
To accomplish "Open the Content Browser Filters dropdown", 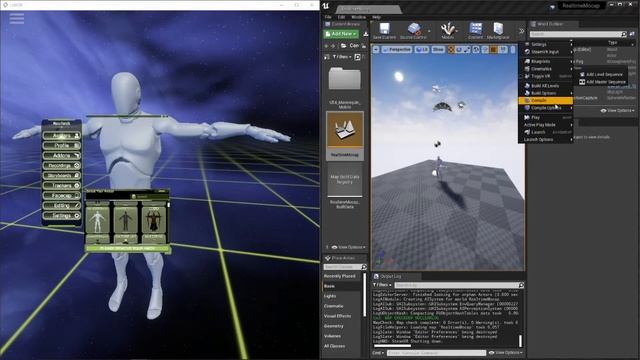I will click(342, 57).
